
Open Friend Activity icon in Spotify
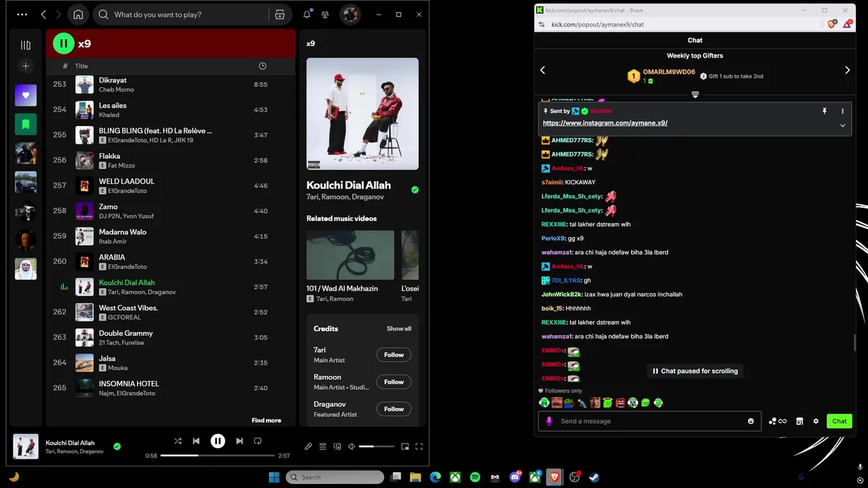tap(325, 14)
